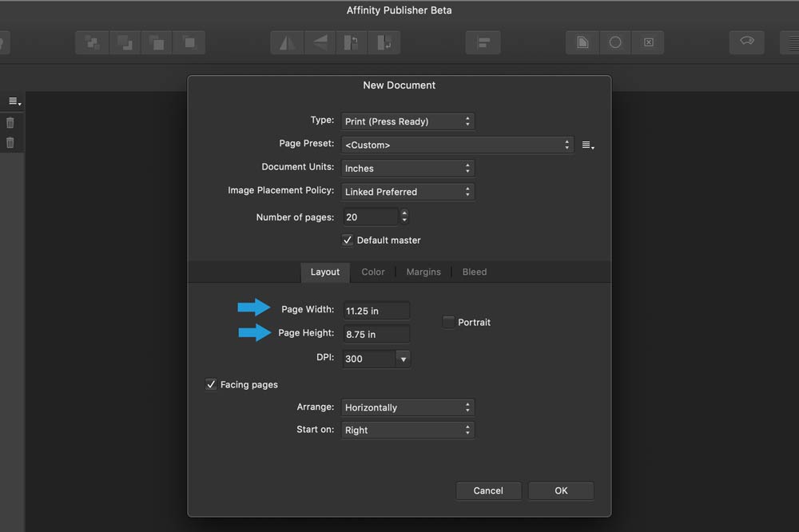Click the OK button
Screen dimensions: 799x532
point(561,490)
